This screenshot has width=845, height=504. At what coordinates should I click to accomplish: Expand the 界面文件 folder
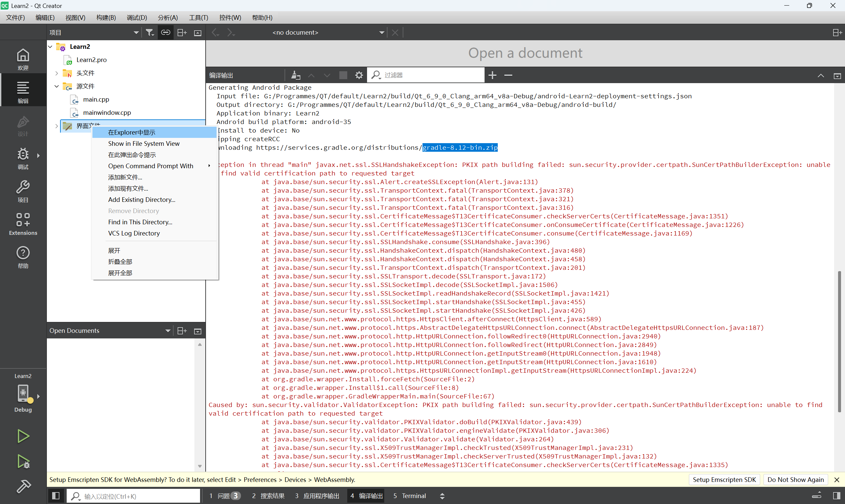[57, 126]
